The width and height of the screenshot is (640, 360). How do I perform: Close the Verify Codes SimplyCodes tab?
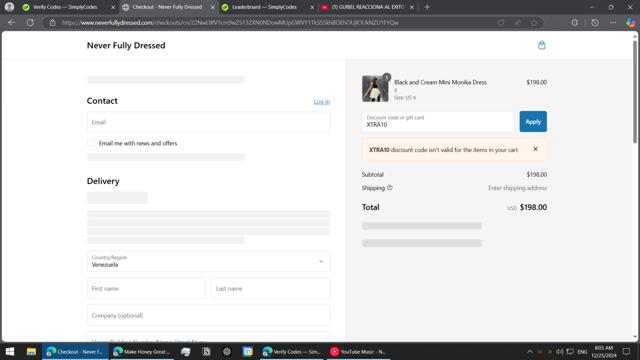click(113, 7)
